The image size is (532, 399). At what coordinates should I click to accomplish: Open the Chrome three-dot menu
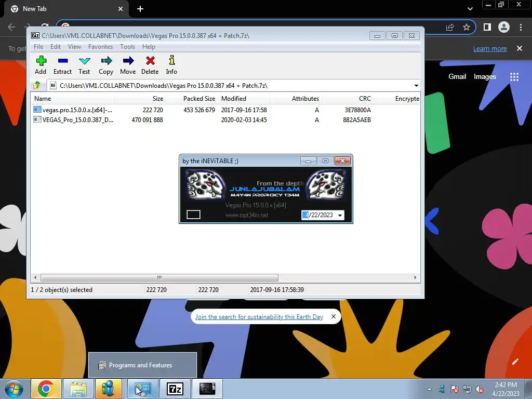pyautogui.click(x=521, y=27)
